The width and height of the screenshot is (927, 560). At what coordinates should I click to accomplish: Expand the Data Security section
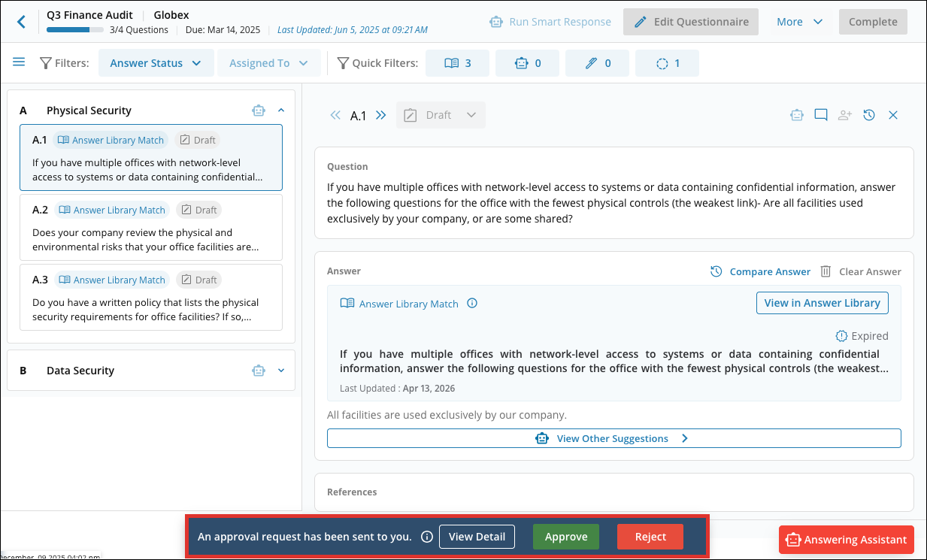tap(281, 371)
